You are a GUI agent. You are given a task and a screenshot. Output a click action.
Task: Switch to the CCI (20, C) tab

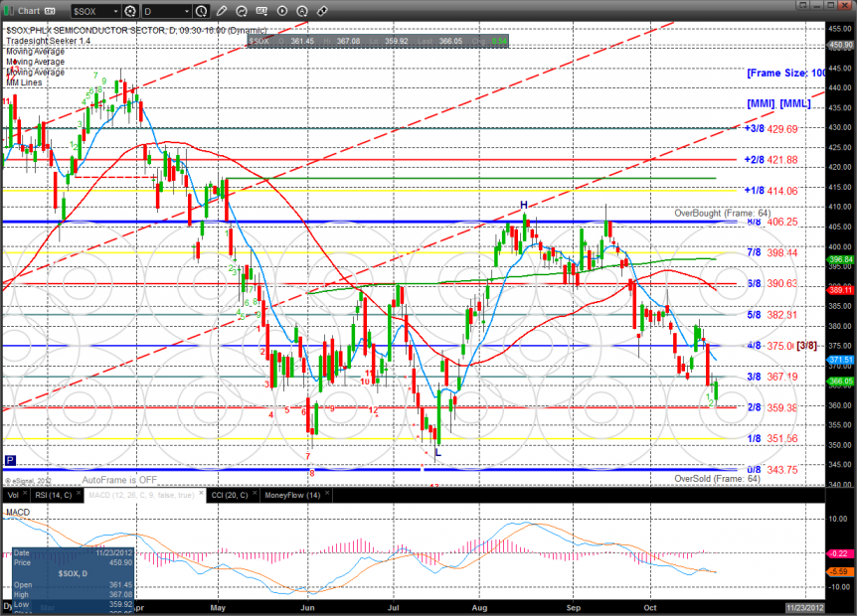pyautogui.click(x=230, y=496)
